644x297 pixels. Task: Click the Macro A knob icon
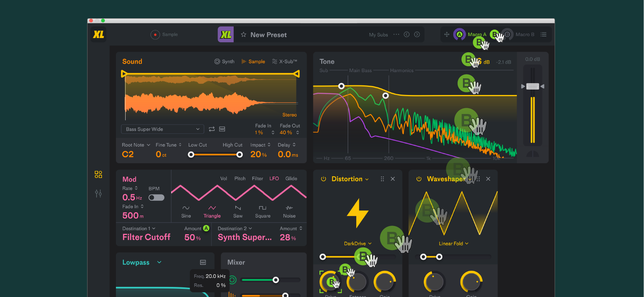459,34
